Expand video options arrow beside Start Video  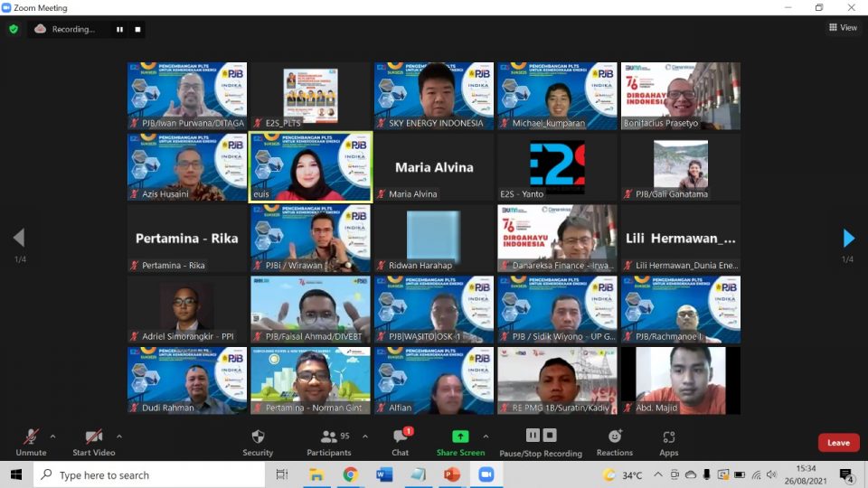click(119, 436)
